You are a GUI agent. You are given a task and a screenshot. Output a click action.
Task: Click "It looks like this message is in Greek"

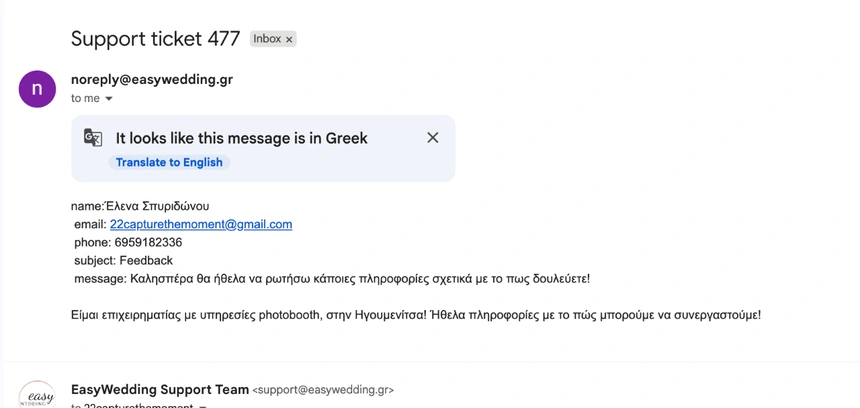[x=242, y=138]
